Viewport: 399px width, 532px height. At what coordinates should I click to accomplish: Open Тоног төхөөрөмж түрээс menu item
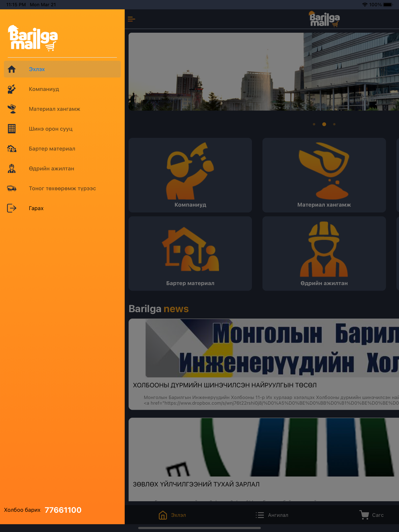(62, 188)
